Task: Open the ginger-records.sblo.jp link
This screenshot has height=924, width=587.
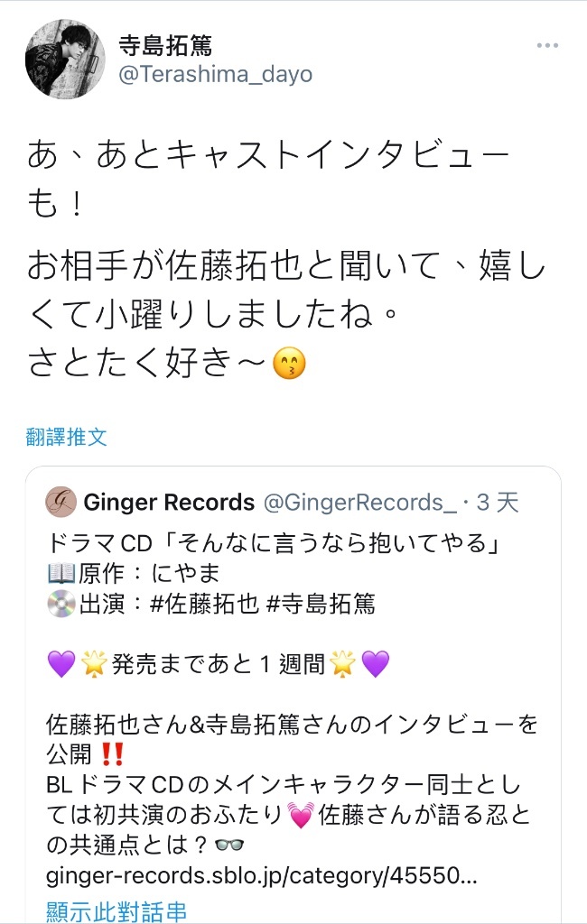Action: pyautogui.click(x=261, y=875)
